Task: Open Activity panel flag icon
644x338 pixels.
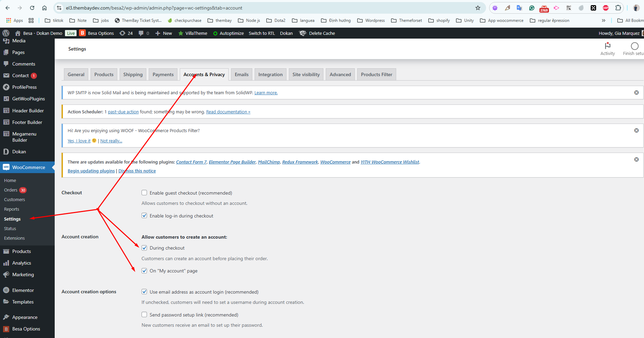Action: (607, 49)
